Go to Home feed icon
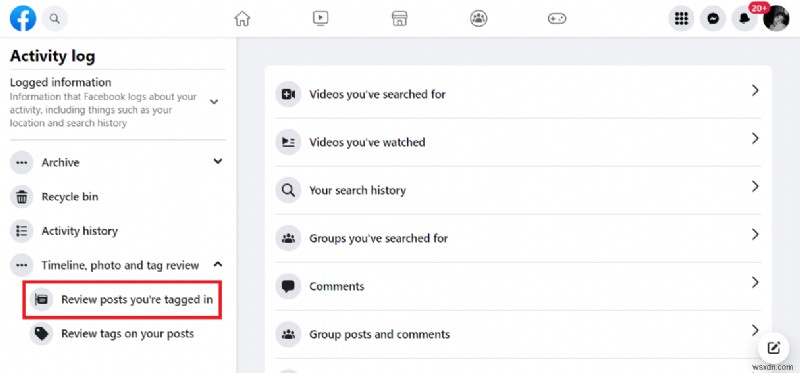800x373 pixels. (242, 19)
